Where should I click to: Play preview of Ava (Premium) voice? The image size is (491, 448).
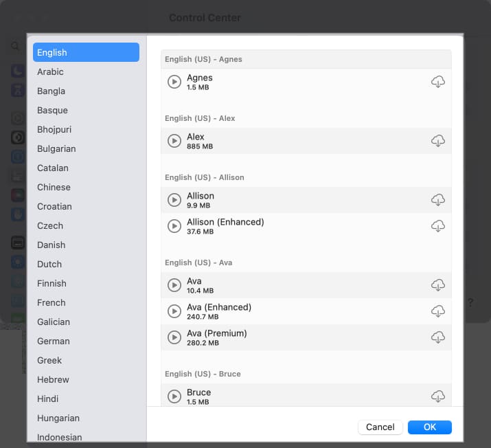tap(174, 337)
